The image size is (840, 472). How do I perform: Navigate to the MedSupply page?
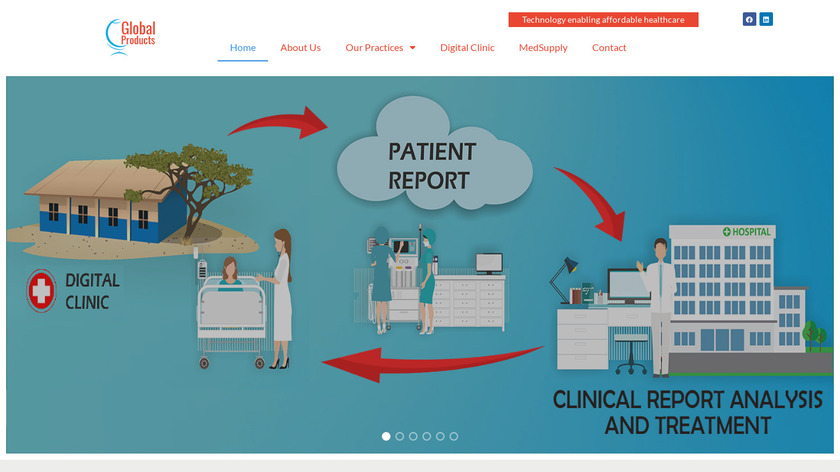pos(543,48)
